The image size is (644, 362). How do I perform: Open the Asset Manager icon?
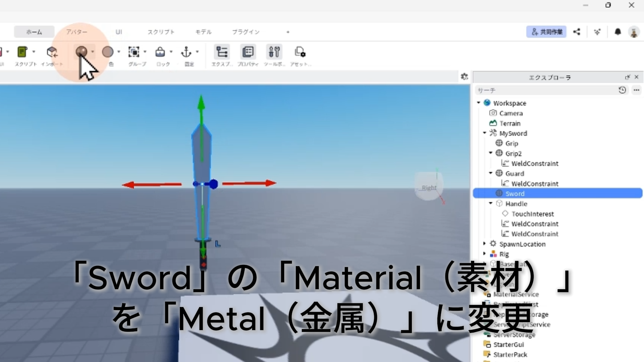pyautogui.click(x=300, y=52)
